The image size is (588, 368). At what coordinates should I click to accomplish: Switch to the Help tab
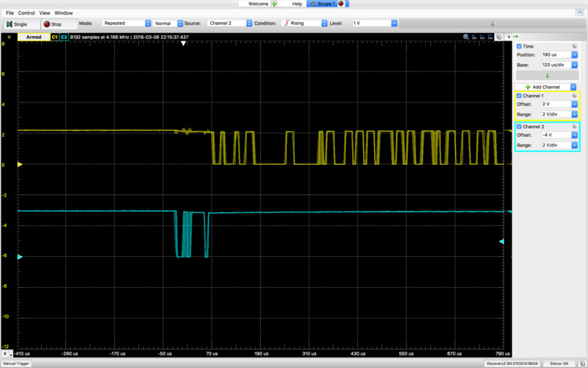297,4
